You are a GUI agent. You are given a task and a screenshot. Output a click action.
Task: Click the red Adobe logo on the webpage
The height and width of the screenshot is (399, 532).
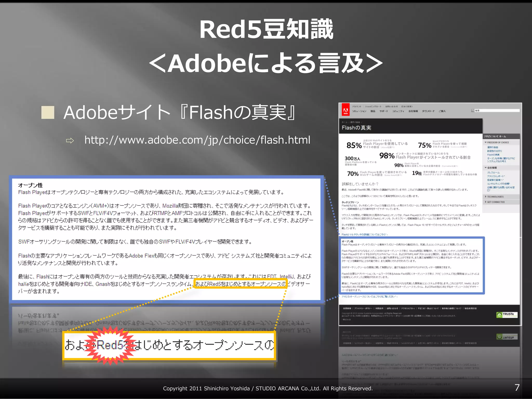coord(345,110)
